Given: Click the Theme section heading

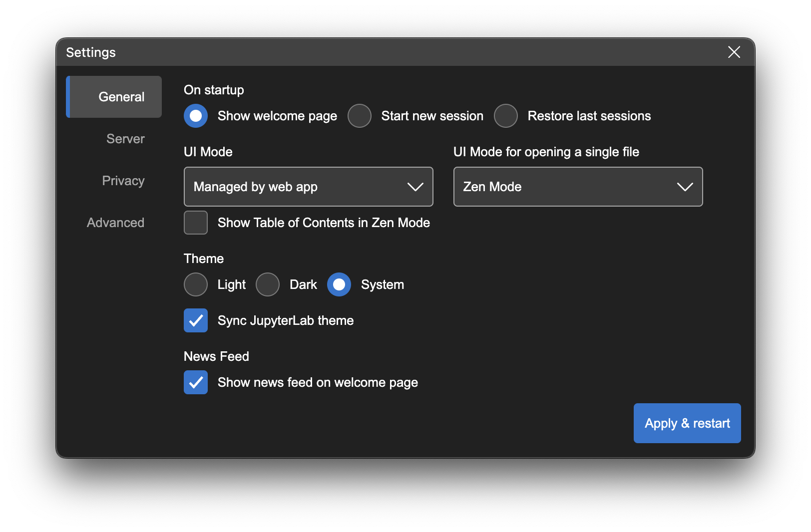Looking at the screenshot, I should click(x=204, y=259).
